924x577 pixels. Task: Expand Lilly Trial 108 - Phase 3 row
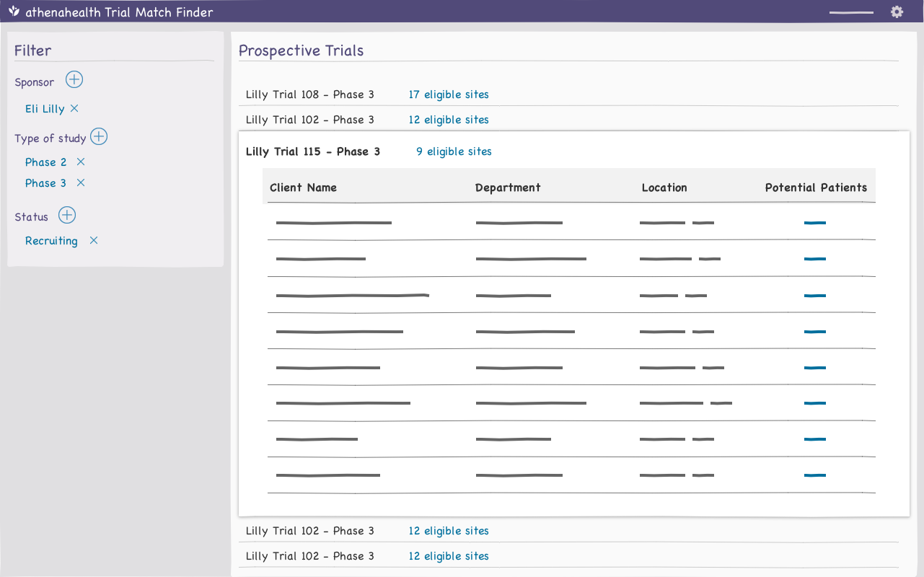point(310,94)
